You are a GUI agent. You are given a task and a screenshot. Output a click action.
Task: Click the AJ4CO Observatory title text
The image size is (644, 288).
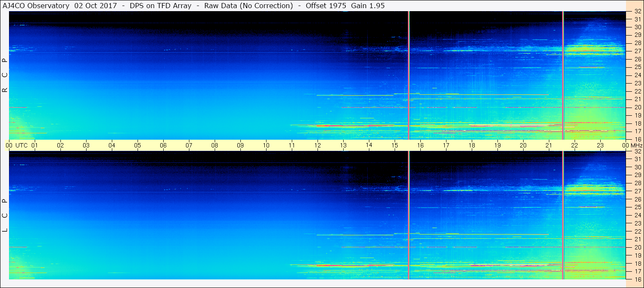[36, 6]
